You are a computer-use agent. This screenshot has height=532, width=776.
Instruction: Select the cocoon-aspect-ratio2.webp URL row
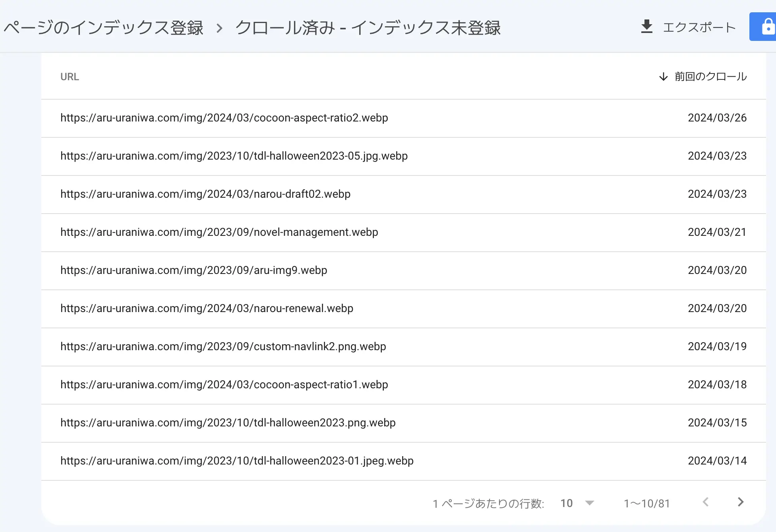click(403, 118)
